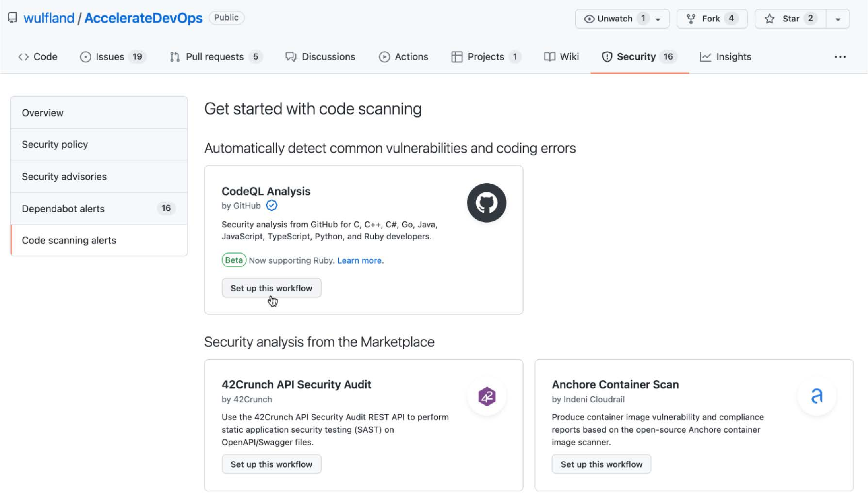Click the 'by Indeni Cloudrail' text

pyautogui.click(x=588, y=399)
